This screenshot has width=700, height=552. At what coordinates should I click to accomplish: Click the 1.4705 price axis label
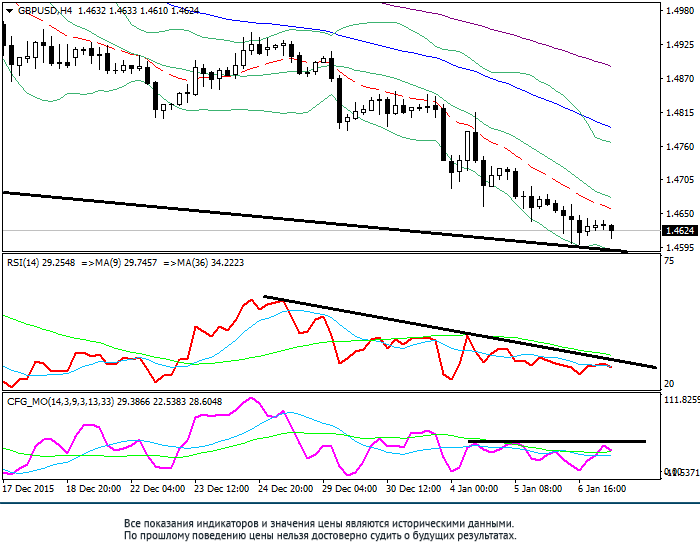click(680, 180)
